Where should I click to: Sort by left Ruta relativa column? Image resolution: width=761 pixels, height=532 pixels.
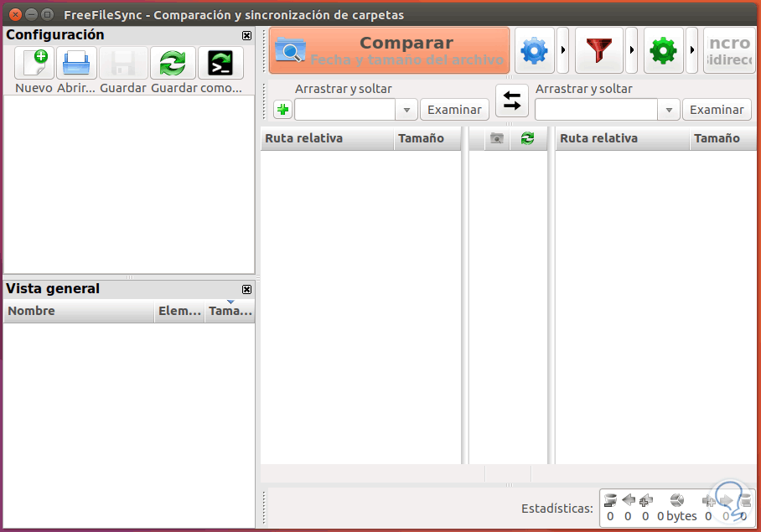tap(327, 138)
